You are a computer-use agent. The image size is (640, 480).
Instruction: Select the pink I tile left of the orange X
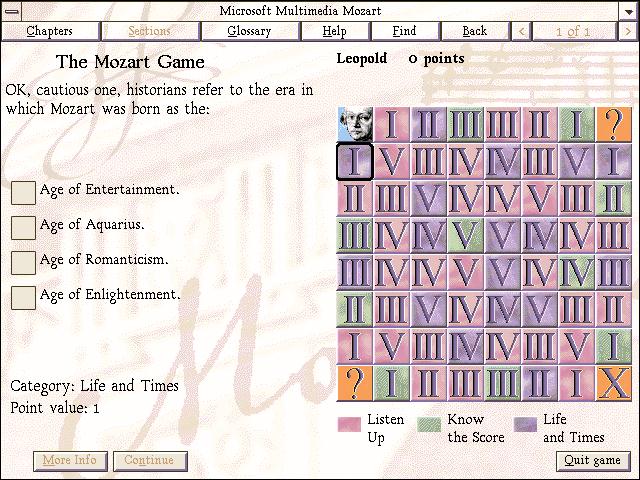tap(576, 383)
